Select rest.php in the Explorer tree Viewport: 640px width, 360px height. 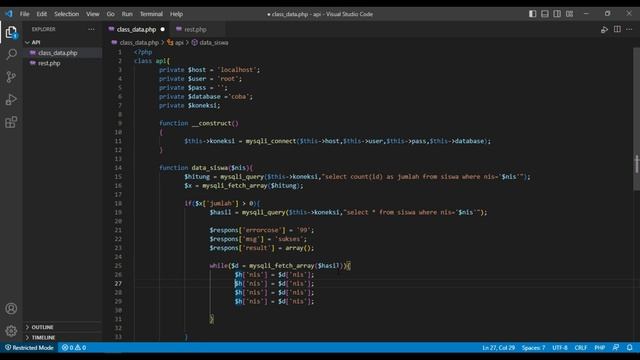click(x=49, y=63)
